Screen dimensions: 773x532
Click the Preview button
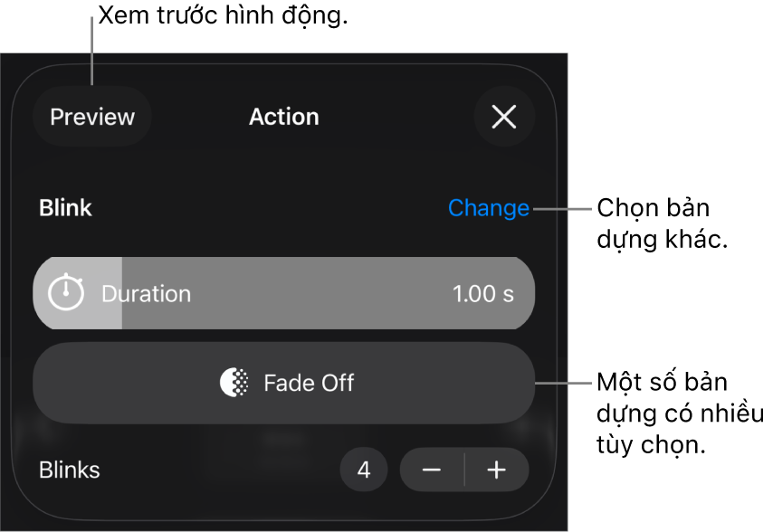pyautogui.click(x=92, y=117)
